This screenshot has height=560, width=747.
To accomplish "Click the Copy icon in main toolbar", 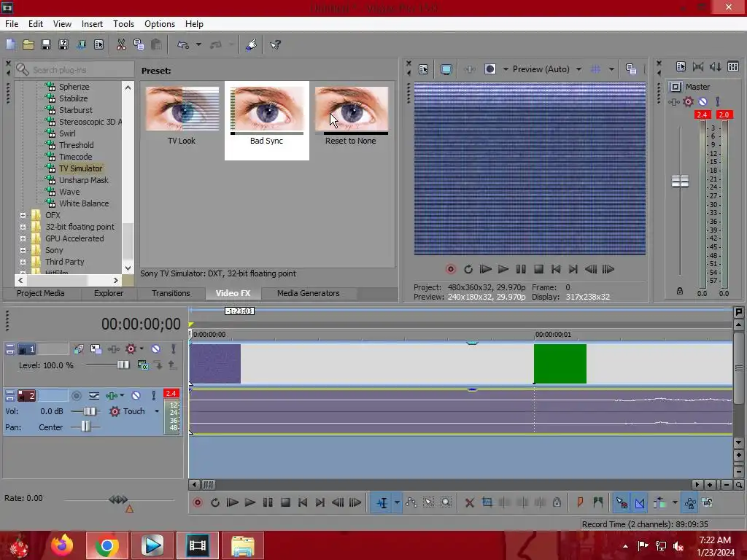I will pos(139,44).
